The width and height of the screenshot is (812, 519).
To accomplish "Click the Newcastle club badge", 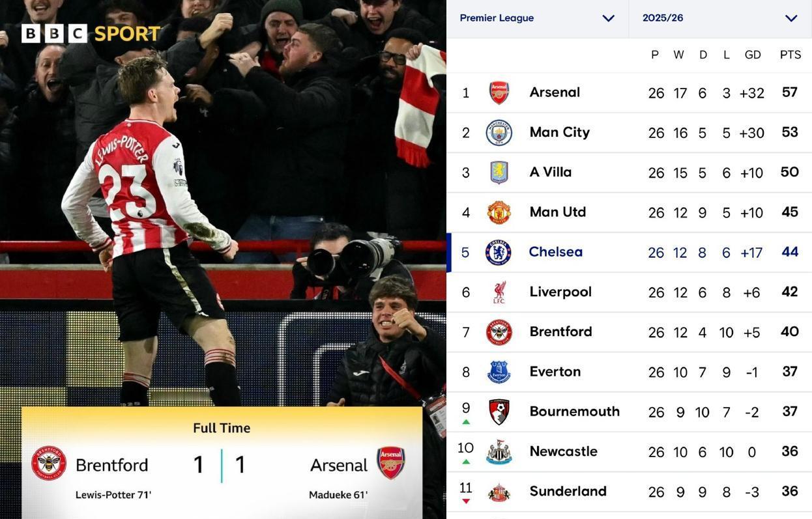I will click(x=499, y=452).
